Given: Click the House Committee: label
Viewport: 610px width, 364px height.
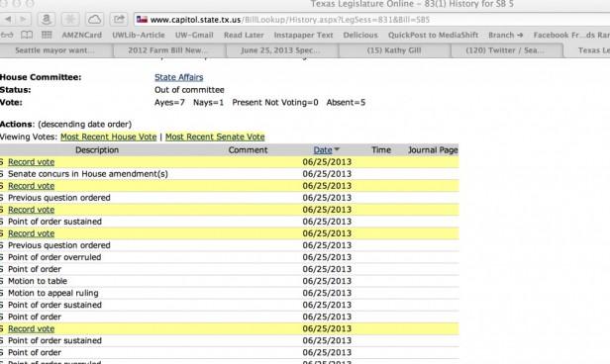Looking at the screenshot, I should pyautogui.click(x=41, y=77).
